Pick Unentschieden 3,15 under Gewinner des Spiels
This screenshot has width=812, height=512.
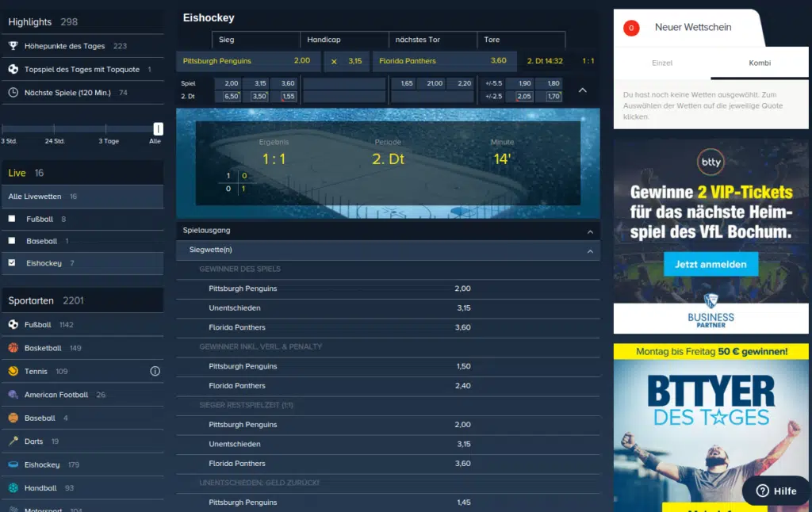388,308
